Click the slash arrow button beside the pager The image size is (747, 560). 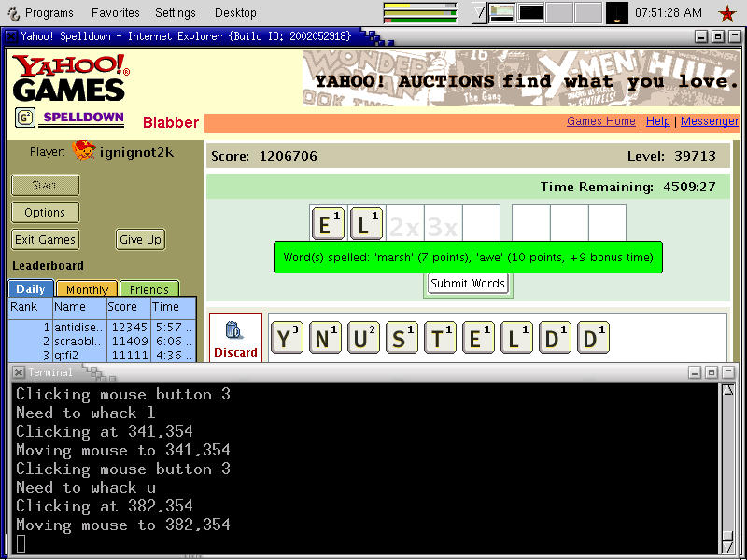click(x=479, y=13)
